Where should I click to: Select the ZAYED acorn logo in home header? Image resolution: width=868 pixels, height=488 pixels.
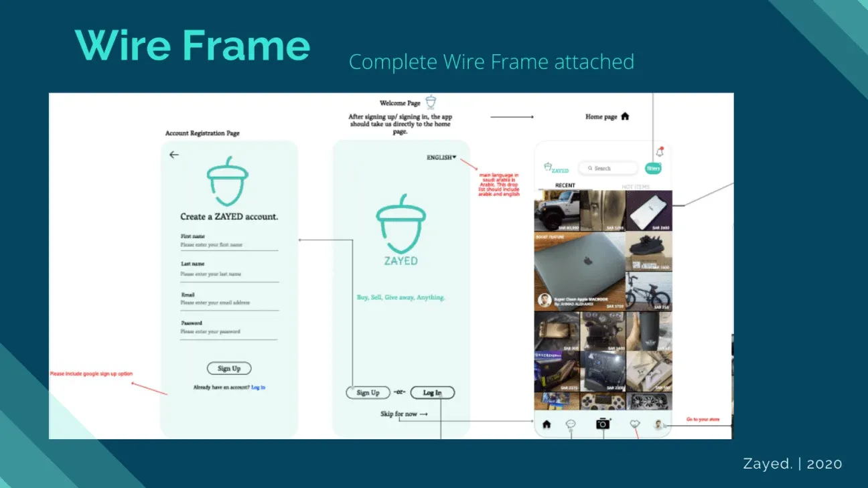click(x=555, y=167)
